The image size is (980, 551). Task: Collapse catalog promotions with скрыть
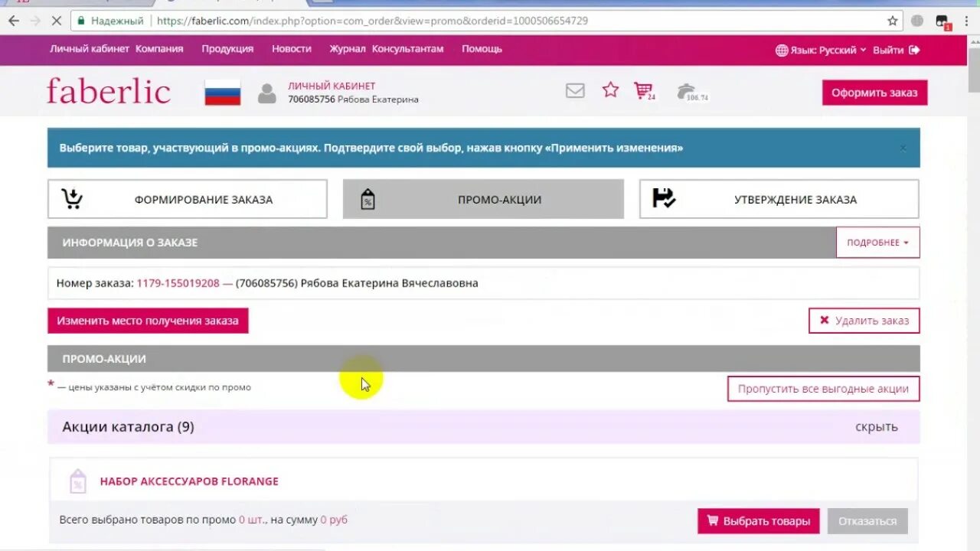pyautogui.click(x=877, y=427)
